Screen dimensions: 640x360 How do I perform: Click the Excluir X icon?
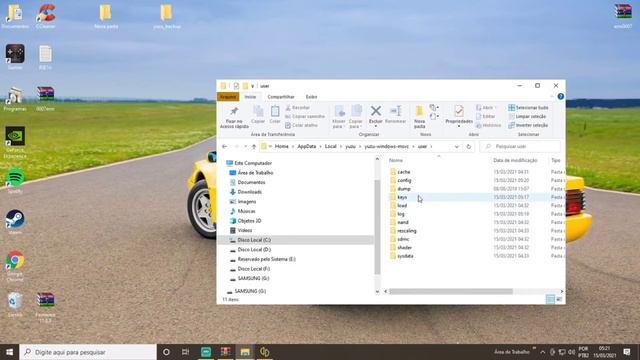(x=376, y=111)
